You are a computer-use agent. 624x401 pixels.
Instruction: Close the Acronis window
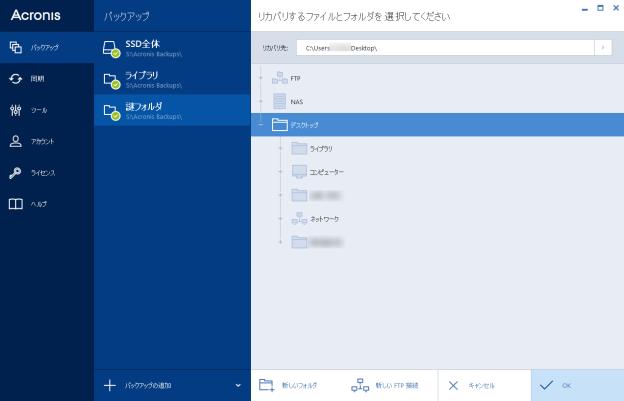click(616, 8)
